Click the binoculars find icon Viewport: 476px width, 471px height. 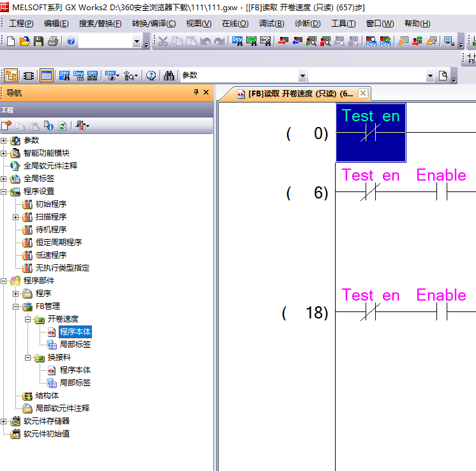pyautogui.click(x=169, y=75)
